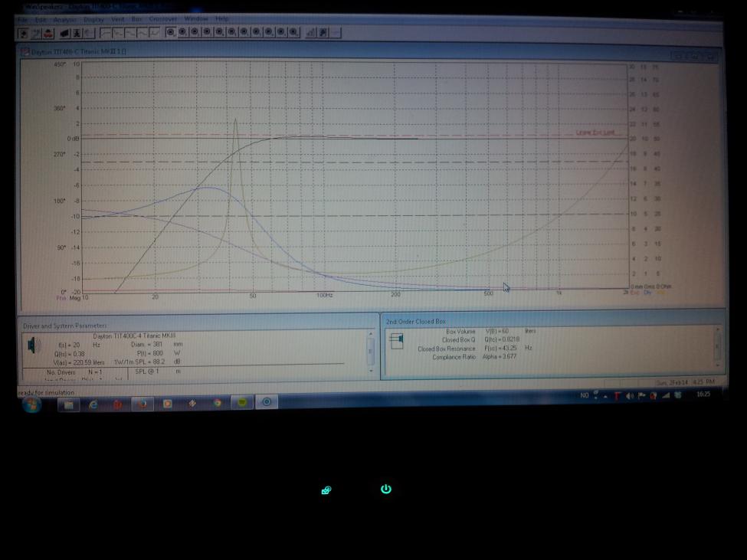Screen dimensions: 747x560
Task: Open File Explorer from the taskbar
Action: pyautogui.click(x=69, y=404)
